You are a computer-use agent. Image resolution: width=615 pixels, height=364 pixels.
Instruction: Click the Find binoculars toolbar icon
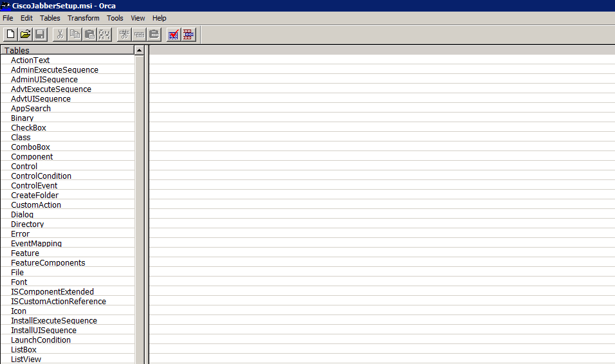pos(105,35)
